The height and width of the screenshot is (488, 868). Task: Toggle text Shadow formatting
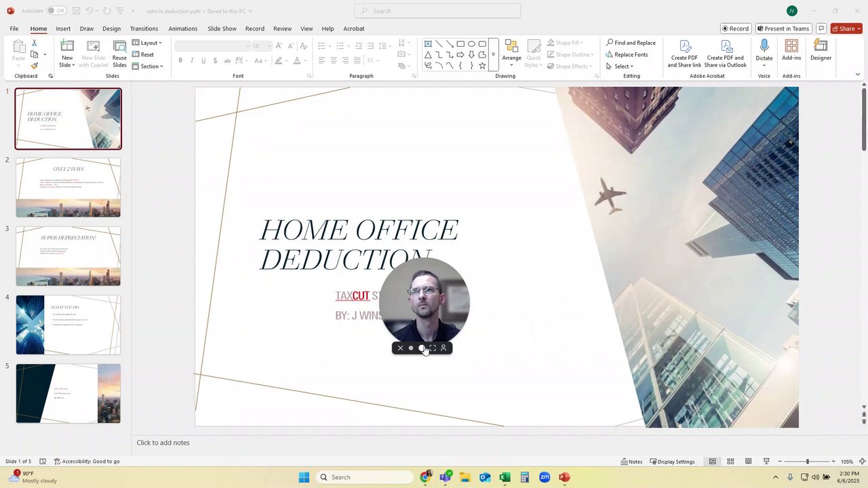[x=215, y=60]
